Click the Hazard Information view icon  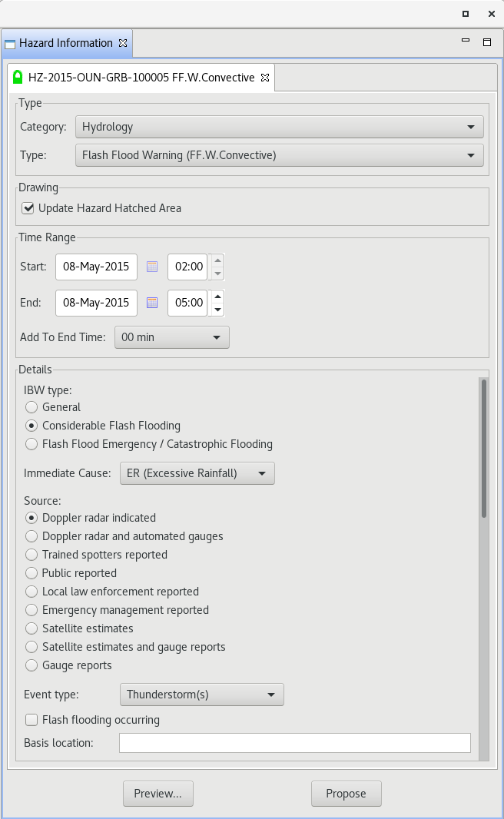click(x=10, y=44)
